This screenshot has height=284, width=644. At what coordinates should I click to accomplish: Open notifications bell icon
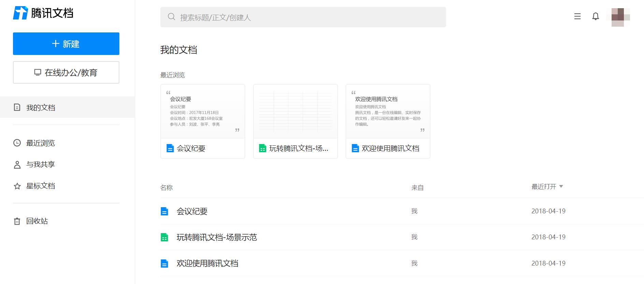pyautogui.click(x=596, y=16)
